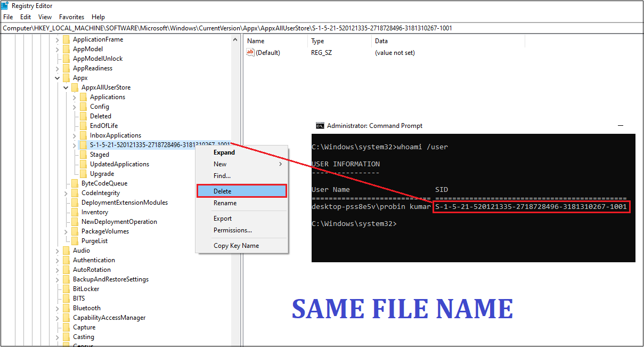Click the folder icon beside Casting key
The image size is (644, 347).
click(x=66, y=336)
